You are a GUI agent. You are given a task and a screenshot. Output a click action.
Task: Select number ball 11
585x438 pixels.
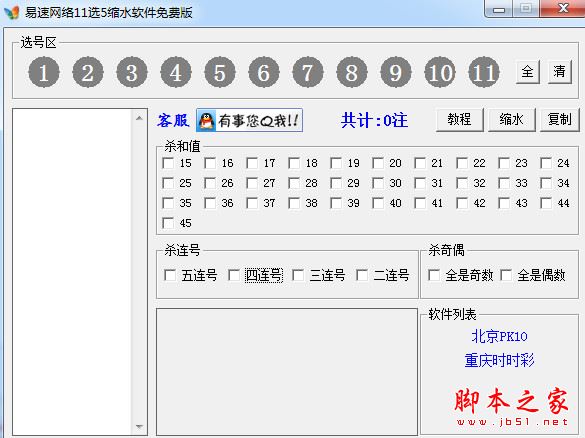pyautogui.click(x=484, y=72)
